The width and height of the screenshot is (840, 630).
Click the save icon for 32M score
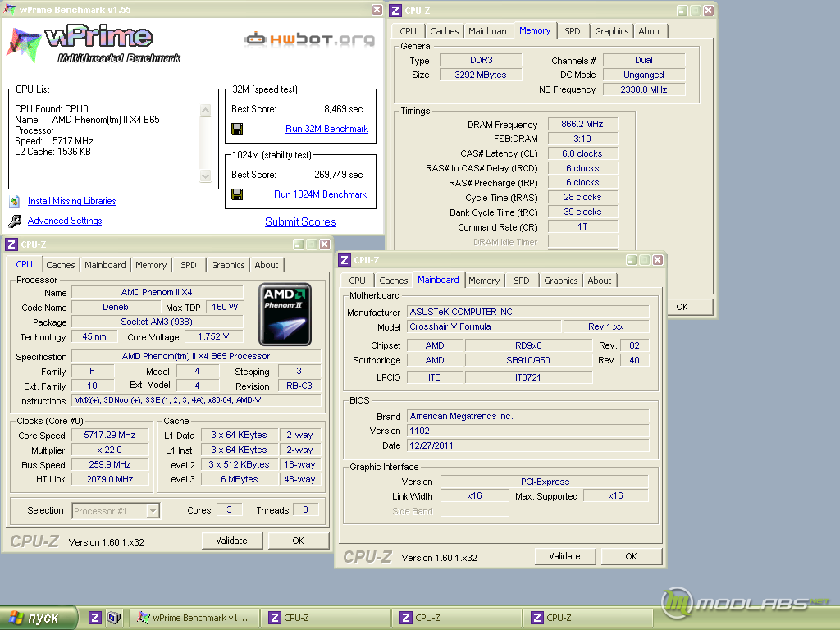pos(237,129)
